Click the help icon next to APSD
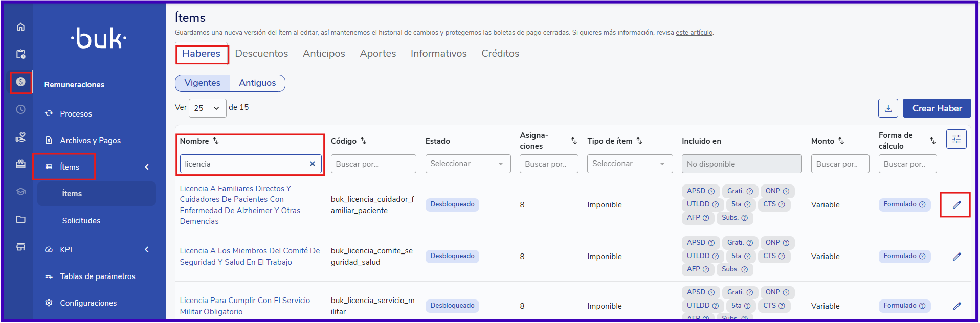Screen dimensions: 980x323 (x=711, y=191)
